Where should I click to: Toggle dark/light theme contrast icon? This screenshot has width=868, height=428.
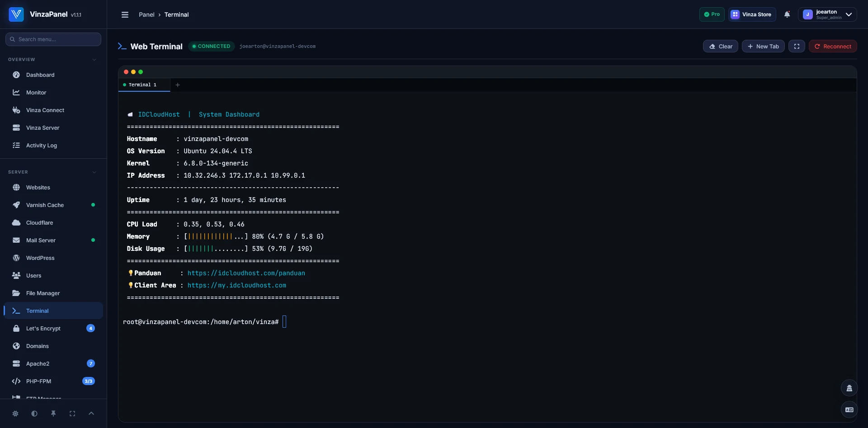pos(34,414)
